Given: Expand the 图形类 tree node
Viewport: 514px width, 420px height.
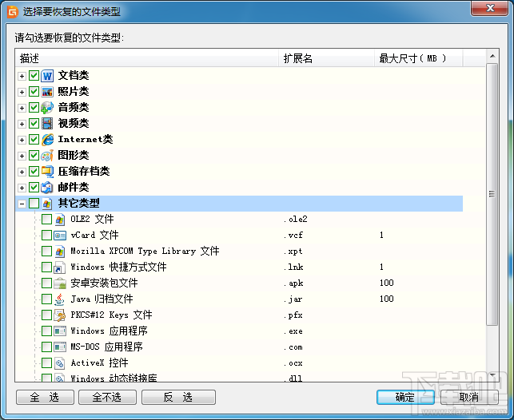Looking at the screenshot, I should (22, 157).
